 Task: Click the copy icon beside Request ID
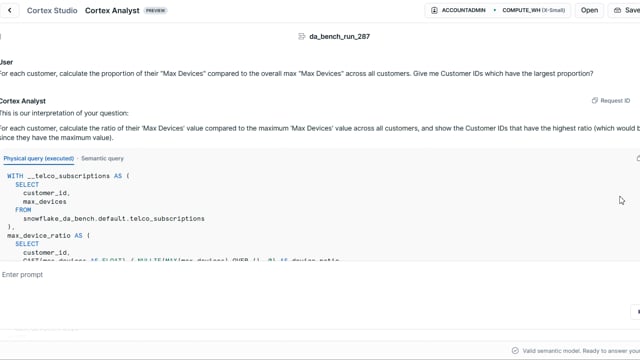(x=594, y=100)
